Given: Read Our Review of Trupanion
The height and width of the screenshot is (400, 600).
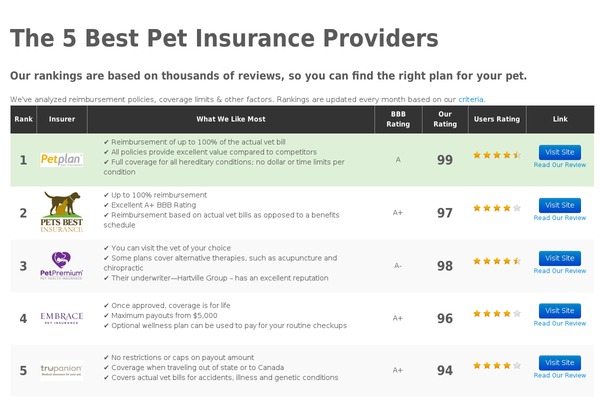Looking at the screenshot, I should click(560, 376).
